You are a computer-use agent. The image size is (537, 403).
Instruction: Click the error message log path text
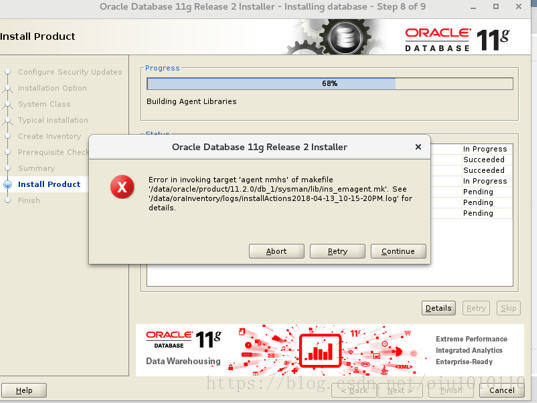(273, 199)
